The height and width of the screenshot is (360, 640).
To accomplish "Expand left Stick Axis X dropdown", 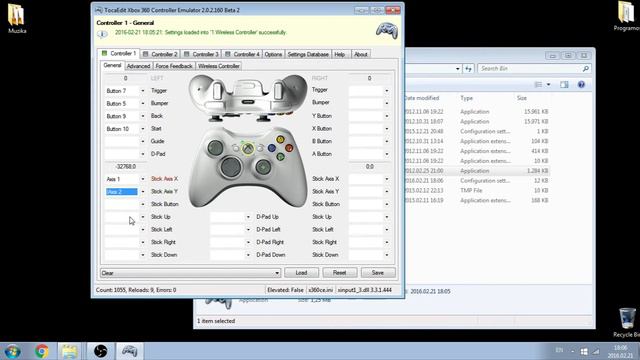I will tap(143, 179).
